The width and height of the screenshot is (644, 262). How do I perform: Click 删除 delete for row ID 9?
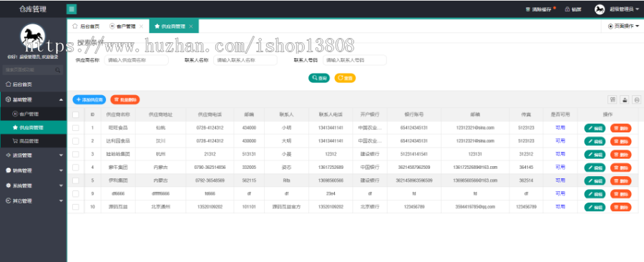coord(620,194)
